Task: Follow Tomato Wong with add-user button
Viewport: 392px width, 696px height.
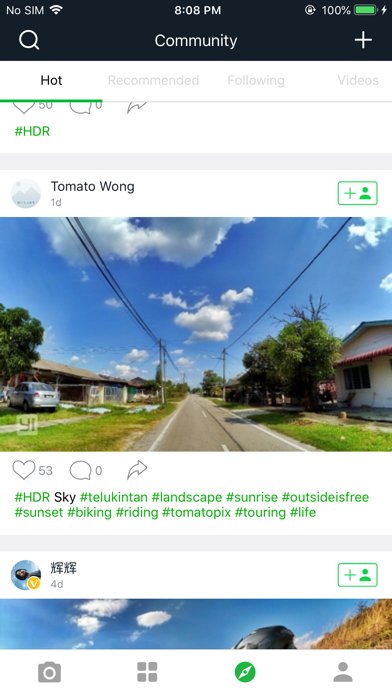Action: (357, 193)
